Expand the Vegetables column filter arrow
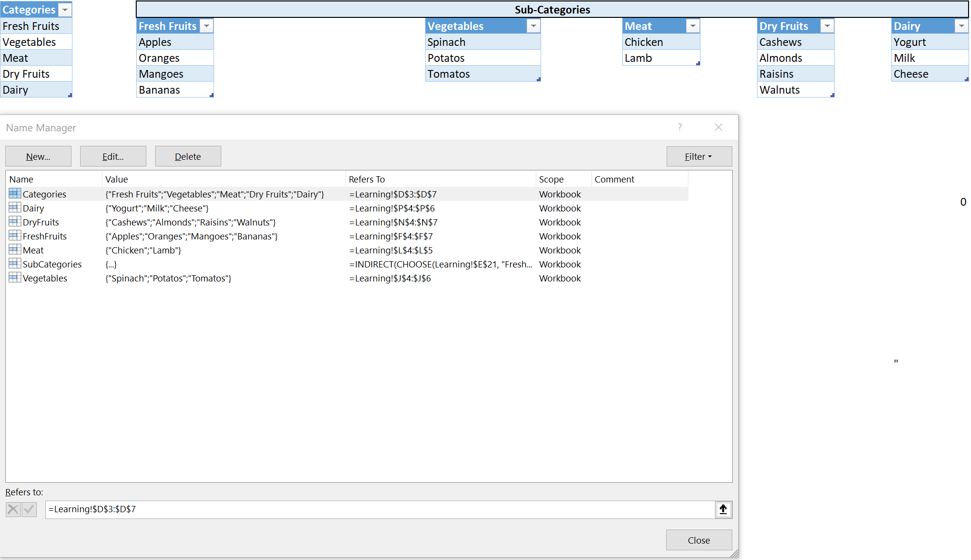971x560 pixels. point(533,26)
